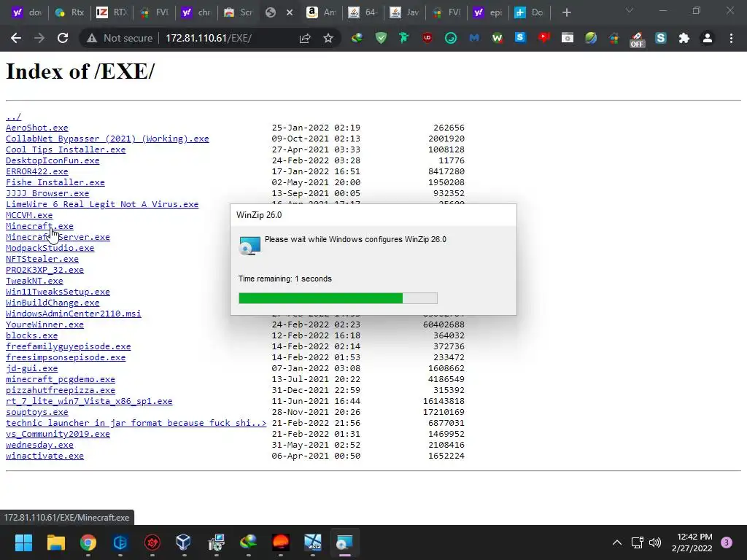Click JJJJ Browser.exe link
This screenshot has height=560, width=747.
(x=47, y=193)
